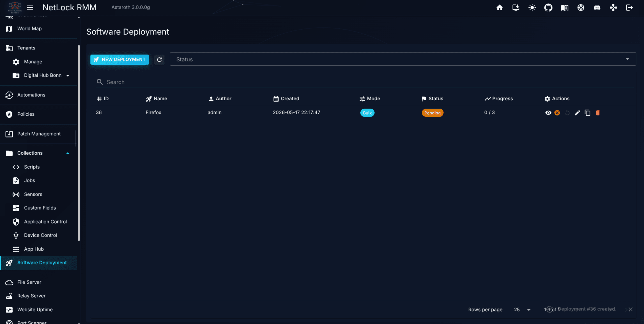This screenshot has width=644, height=324.
Task: Open World Map in the sidebar
Action: [39, 28]
